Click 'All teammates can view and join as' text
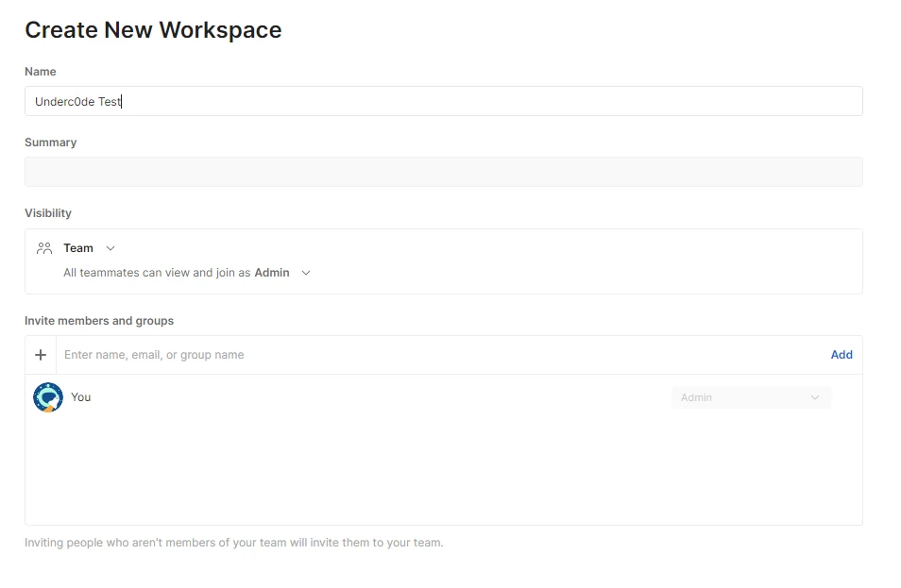 (x=157, y=273)
